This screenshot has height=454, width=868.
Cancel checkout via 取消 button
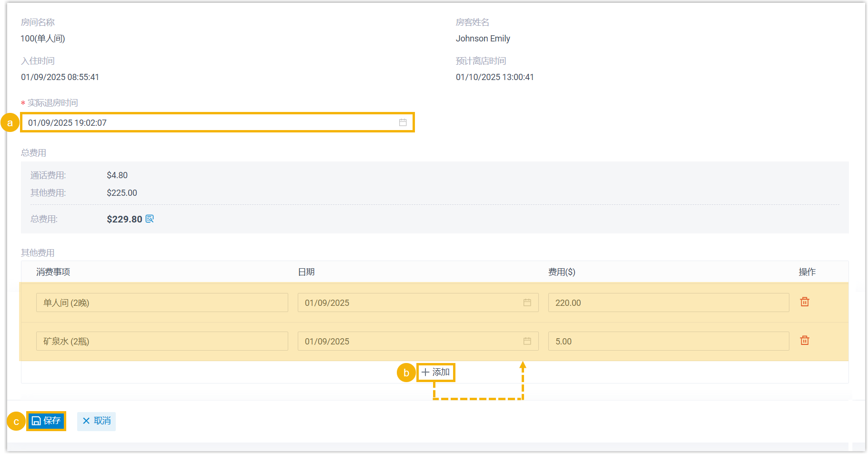click(x=97, y=421)
